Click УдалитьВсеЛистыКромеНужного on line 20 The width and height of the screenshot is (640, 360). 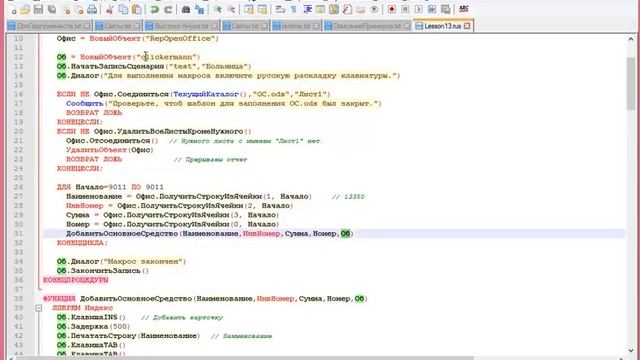180,131
